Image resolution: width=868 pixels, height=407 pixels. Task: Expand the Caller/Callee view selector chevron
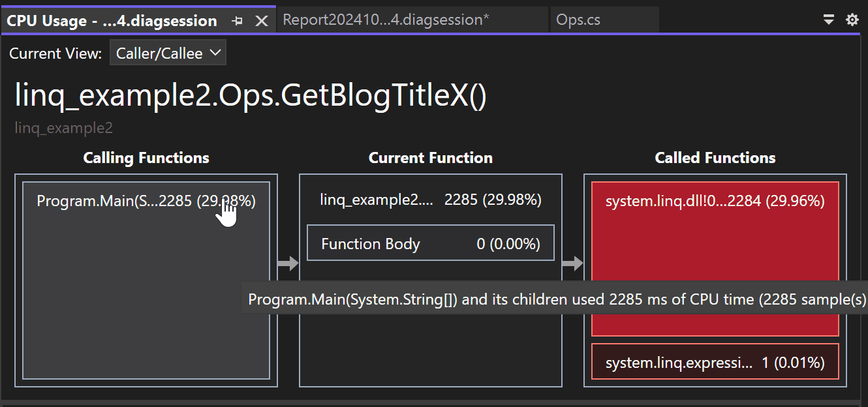214,53
